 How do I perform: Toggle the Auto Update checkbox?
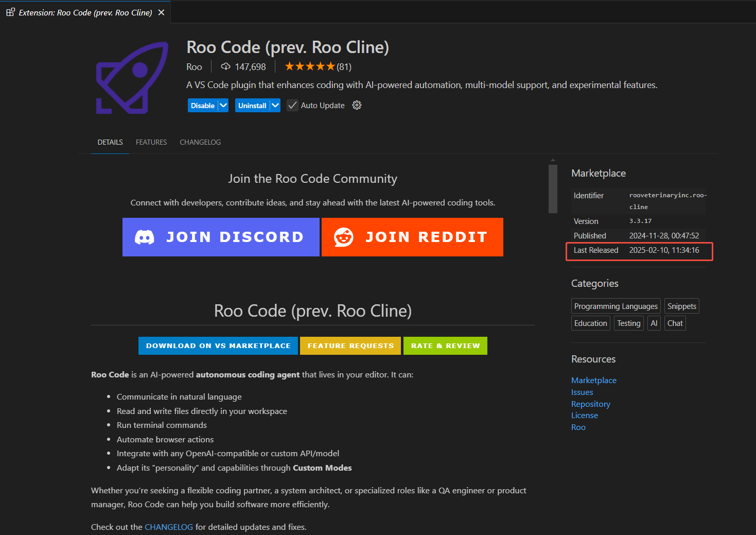292,105
